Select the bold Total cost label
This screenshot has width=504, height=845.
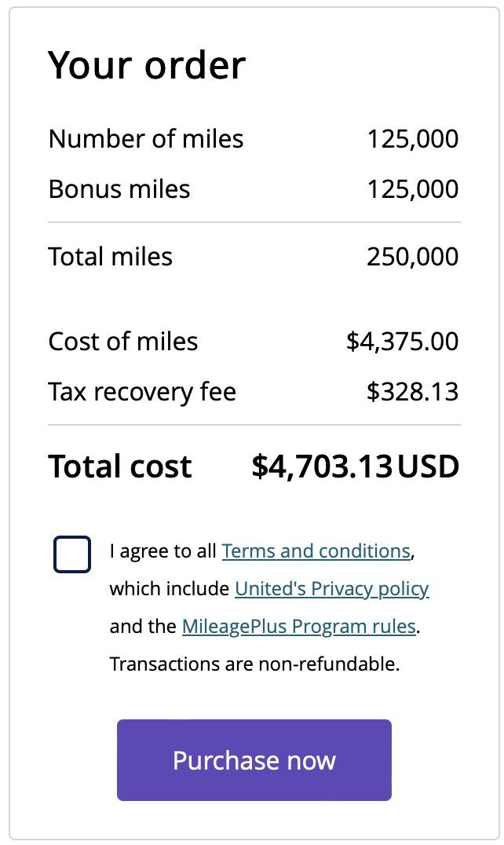(x=120, y=466)
